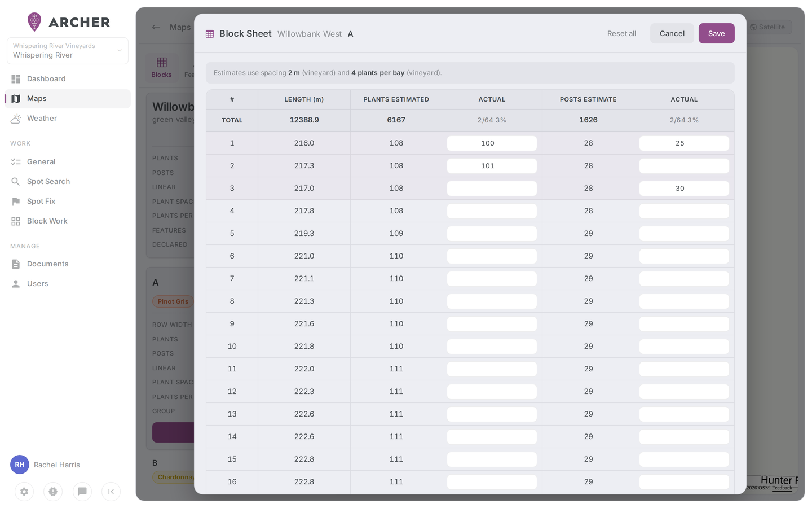Click the back arrow beside Maps

156,27
